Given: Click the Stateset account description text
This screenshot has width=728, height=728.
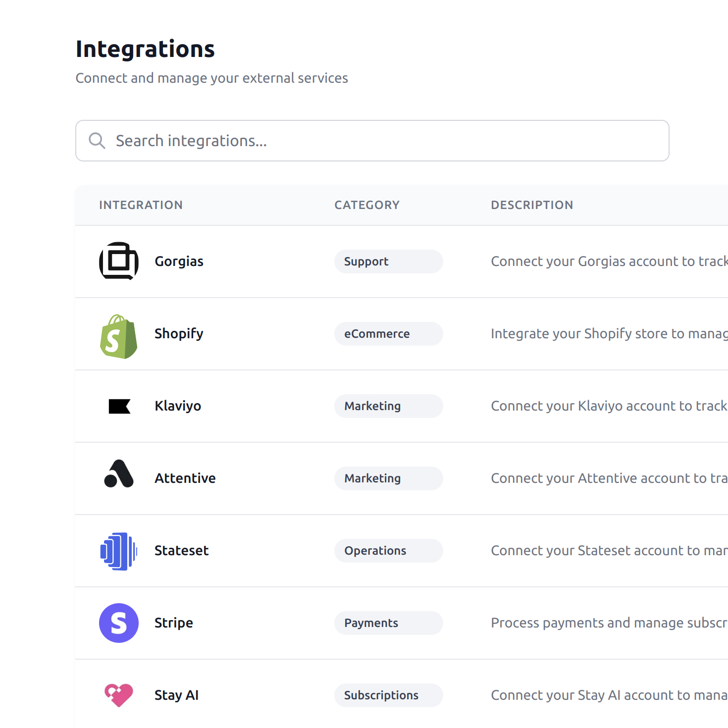Looking at the screenshot, I should tap(610, 551).
